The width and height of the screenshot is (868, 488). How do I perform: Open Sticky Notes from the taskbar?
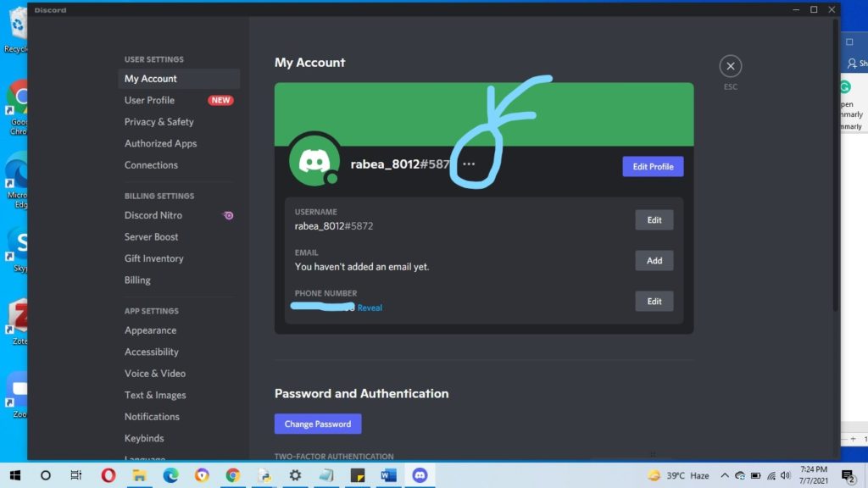(358, 475)
